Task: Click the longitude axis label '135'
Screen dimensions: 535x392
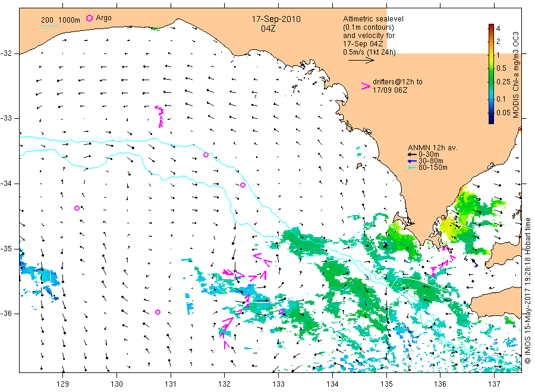Action: [386, 384]
